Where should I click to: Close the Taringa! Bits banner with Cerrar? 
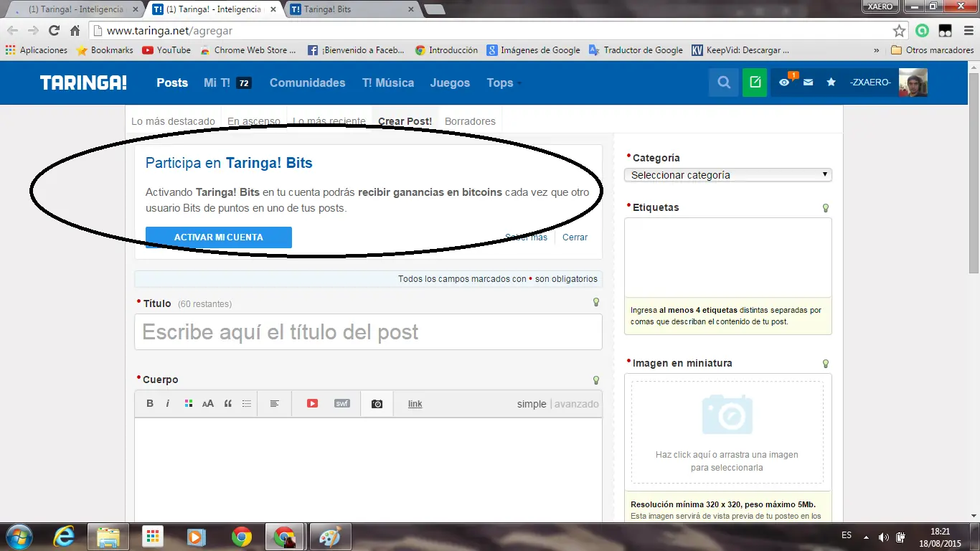pyautogui.click(x=575, y=237)
